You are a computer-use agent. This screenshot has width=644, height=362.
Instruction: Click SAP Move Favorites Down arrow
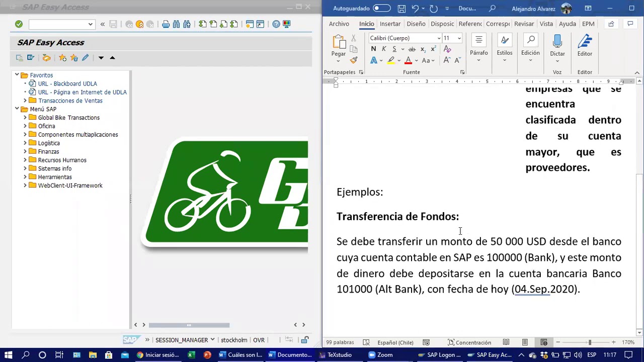[x=101, y=58]
